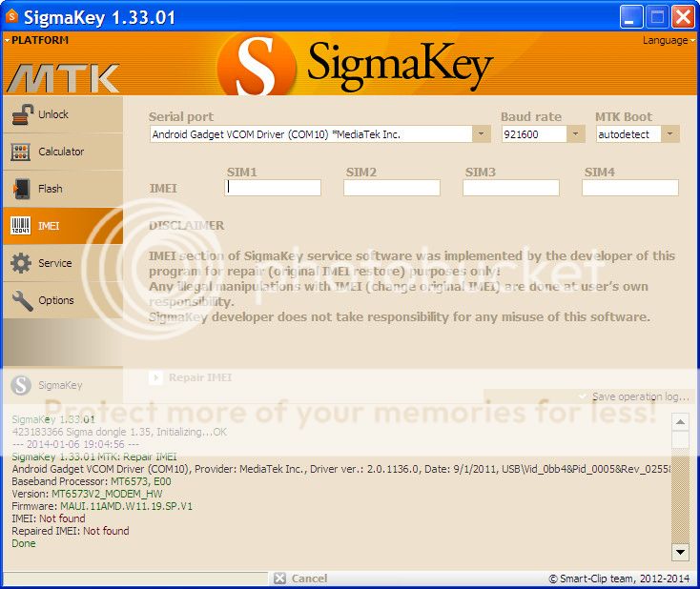
Task: Click the Smart-Clip team copyright text
Action: 619,579
